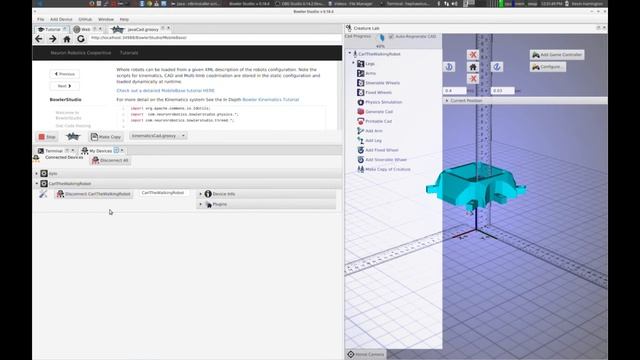Open Physics Simulation icon
The image size is (640, 360).
click(360, 102)
